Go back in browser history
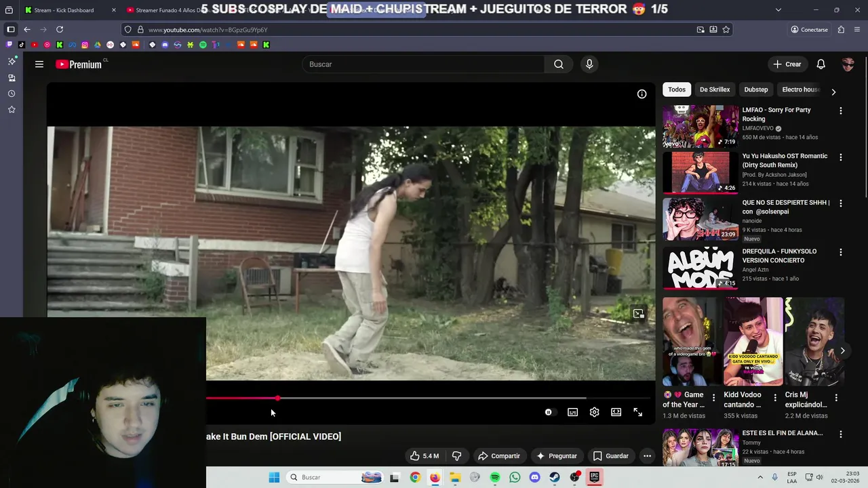Viewport: 868px width, 488px height. [x=27, y=30]
